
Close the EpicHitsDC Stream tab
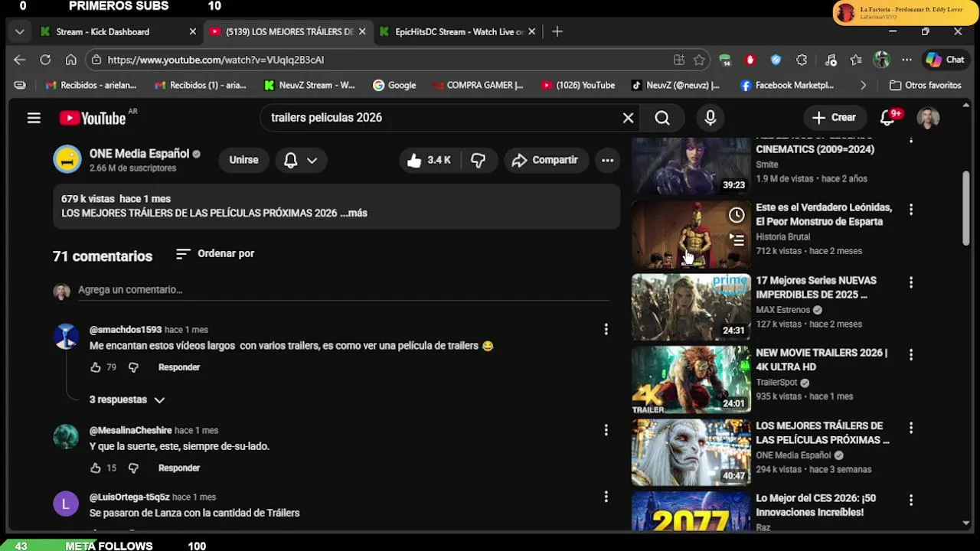532,31
